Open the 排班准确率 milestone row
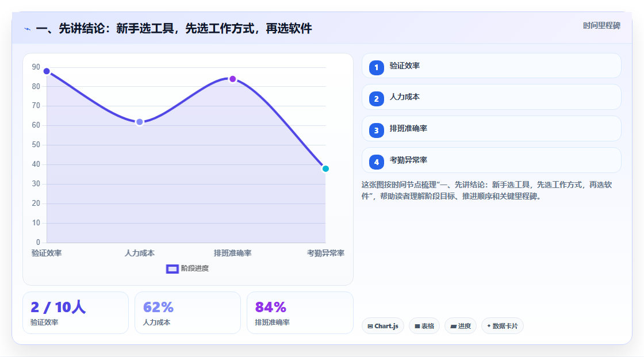 (x=491, y=129)
